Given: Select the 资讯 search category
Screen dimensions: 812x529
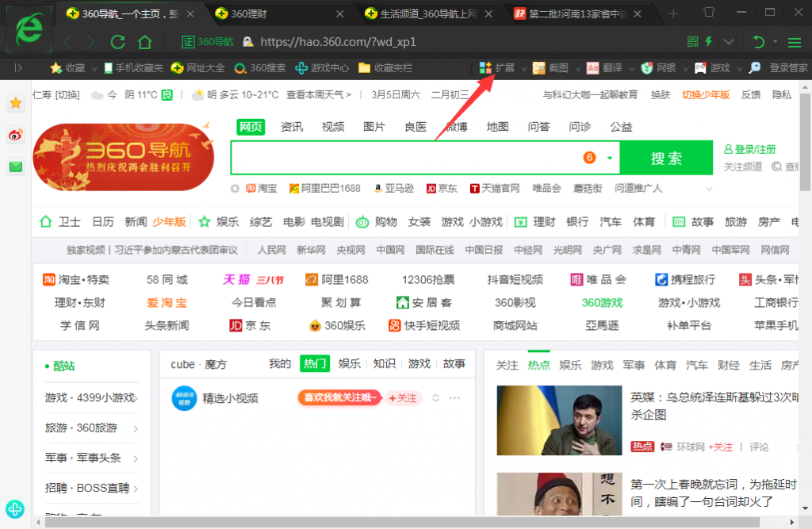Looking at the screenshot, I should coord(292,127).
